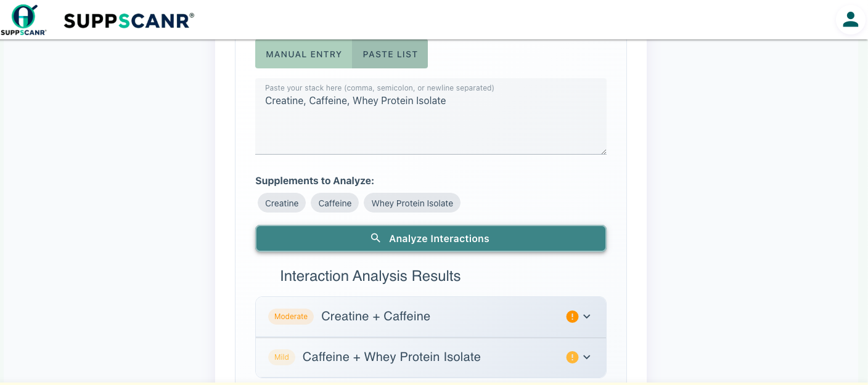The width and height of the screenshot is (868, 385).
Task: Click the SUPPSCANR wordmark in the header
Action: [129, 21]
